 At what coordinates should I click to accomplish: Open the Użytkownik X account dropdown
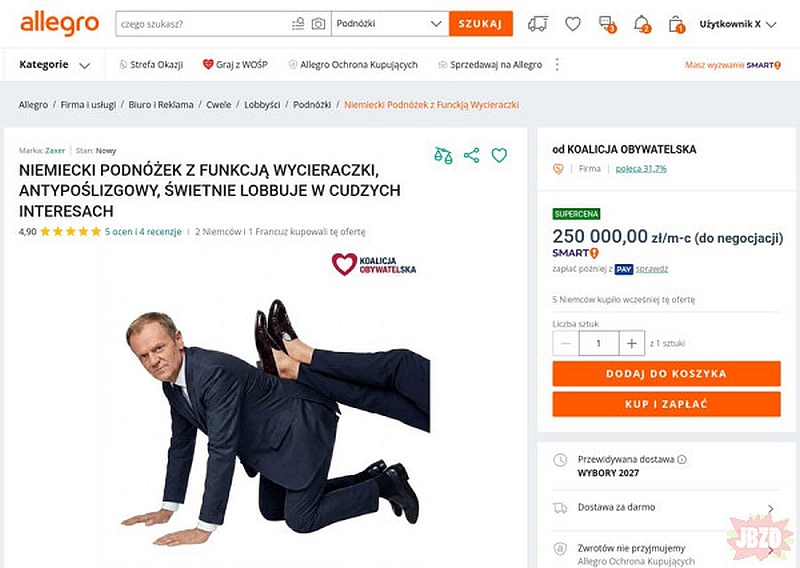(x=736, y=23)
